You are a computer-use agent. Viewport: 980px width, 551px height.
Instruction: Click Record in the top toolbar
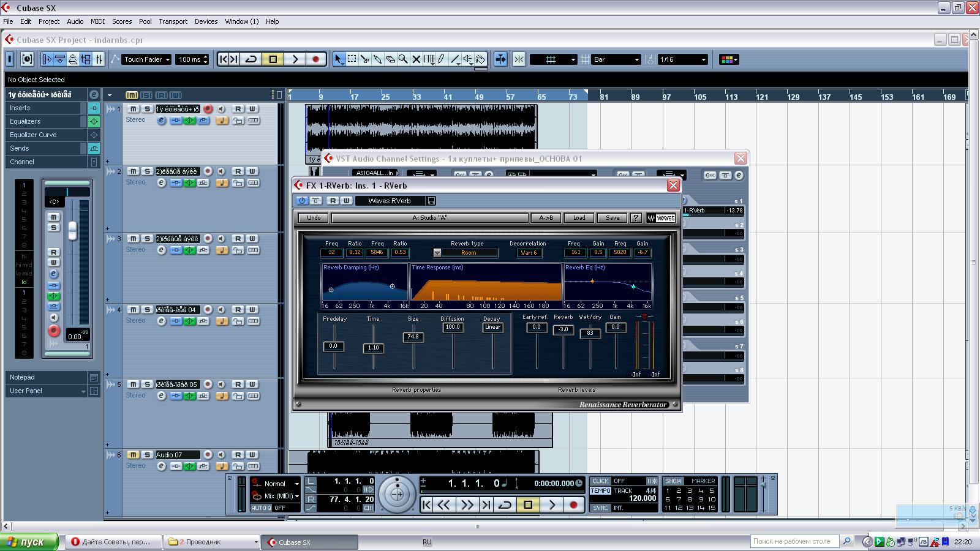click(x=315, y=59)
